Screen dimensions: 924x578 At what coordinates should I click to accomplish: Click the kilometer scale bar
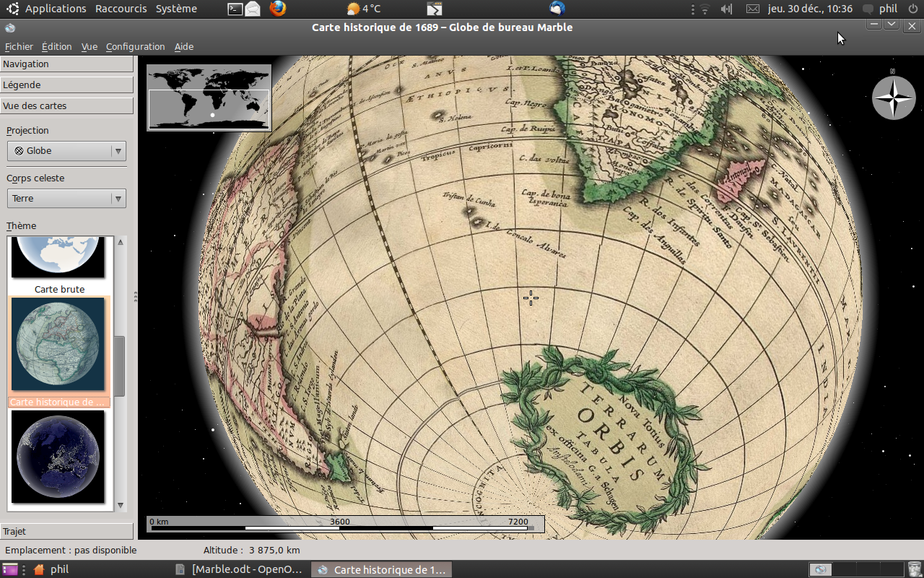coord(345,524)
